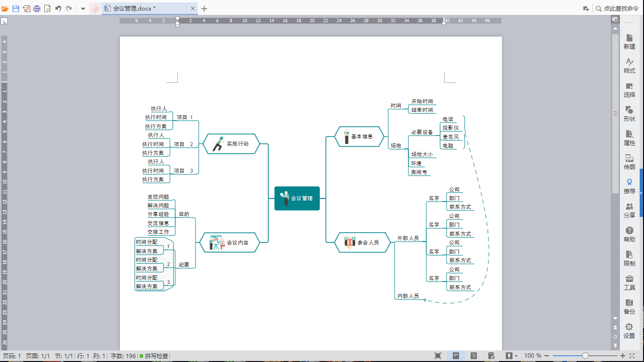Click the scroll up arrow
The image size is (644, 362).
pyautogui.click(x=615, y=28)
